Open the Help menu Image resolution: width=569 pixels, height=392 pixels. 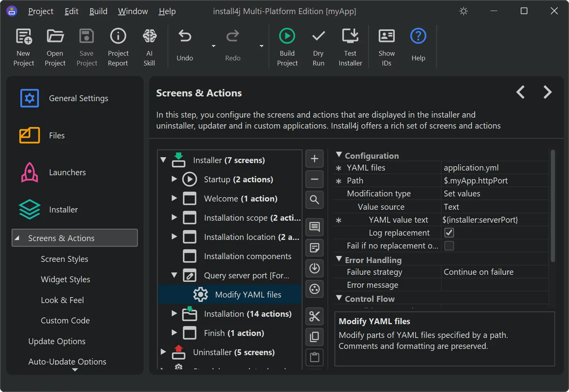(167, 11)
